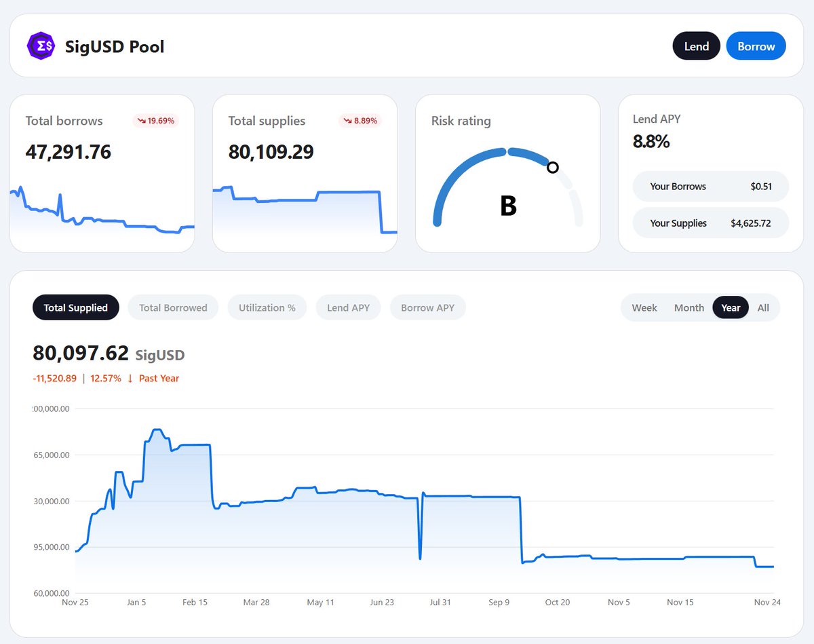Click the 80,097.62 SigUSD chart value
This screenshot has width=814, height=644.
[109, 354]
